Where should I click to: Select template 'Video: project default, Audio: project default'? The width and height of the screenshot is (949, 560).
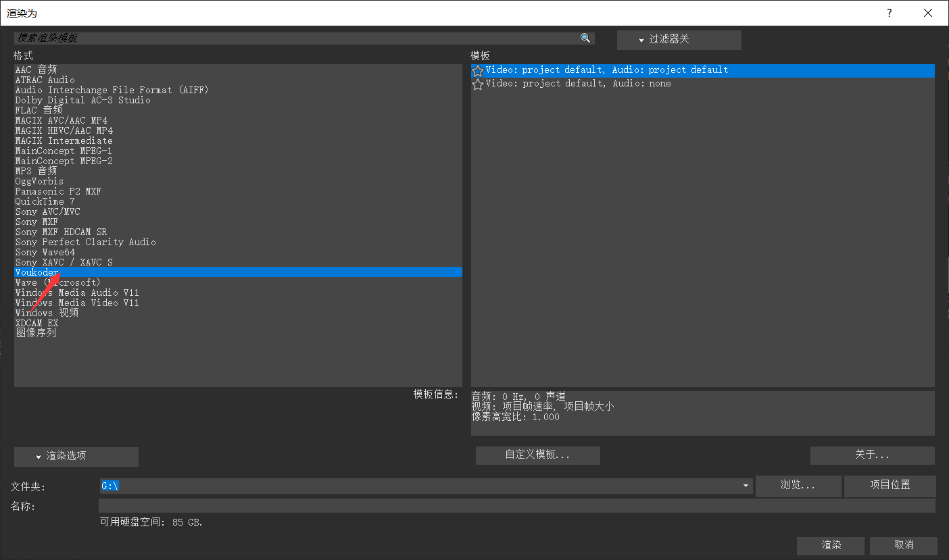click(x=703, y=71)
